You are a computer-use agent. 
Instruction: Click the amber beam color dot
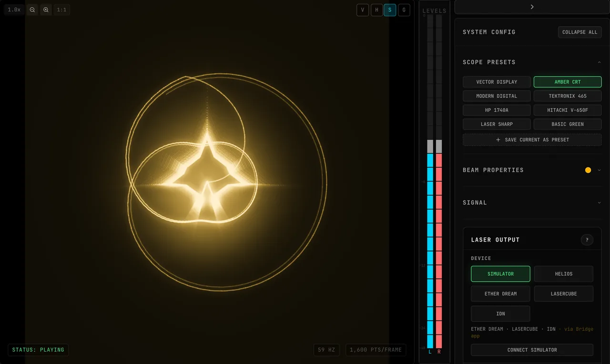pyautogui.click(x=588, y=170)
